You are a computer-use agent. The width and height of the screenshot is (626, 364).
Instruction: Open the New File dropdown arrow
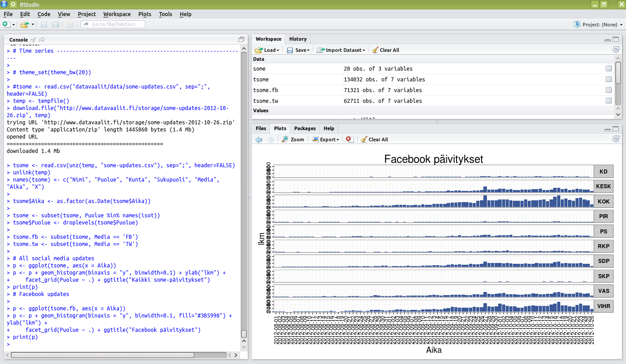tap(13, 25)
